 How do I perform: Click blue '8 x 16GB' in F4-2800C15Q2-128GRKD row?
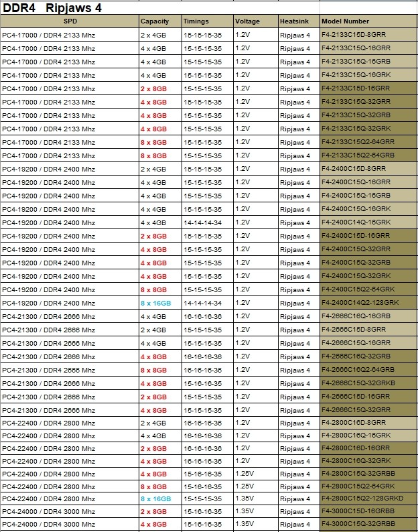coord(155,499)
